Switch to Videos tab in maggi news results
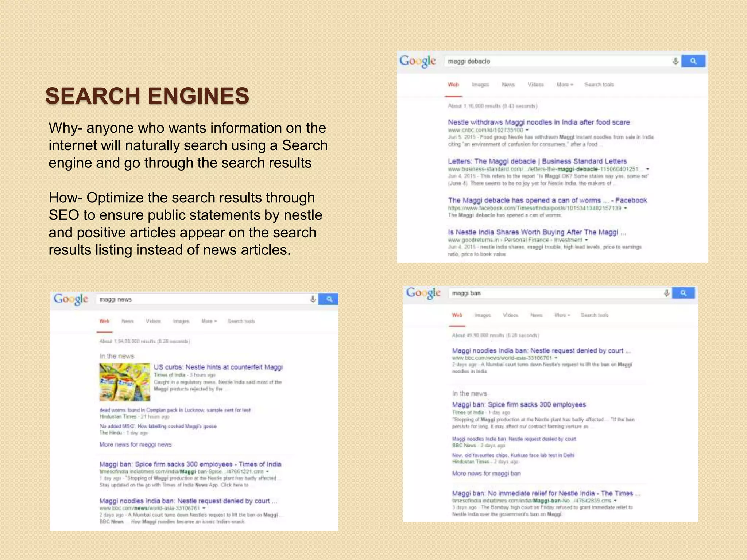Viewport: 747px width, 560px height. coord(153,321)
